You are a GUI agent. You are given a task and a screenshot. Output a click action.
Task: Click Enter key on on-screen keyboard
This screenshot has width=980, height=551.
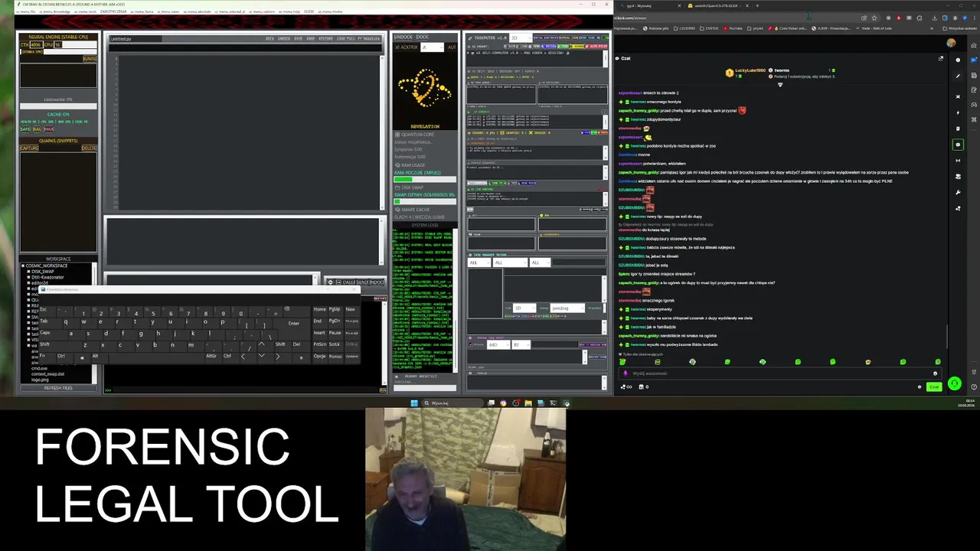294,324
